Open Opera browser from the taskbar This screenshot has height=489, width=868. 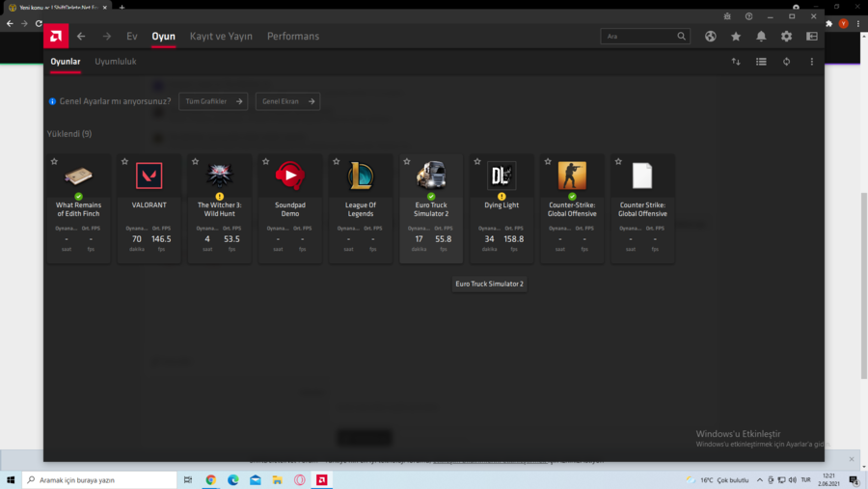[x=300, y=479]
